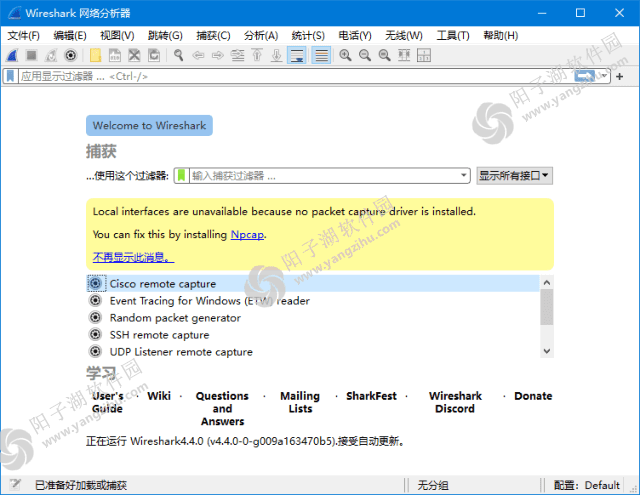The height and width of the screenshot is (495, 640).
Task: Open 统计(S) menu
Action: (308, 36)
